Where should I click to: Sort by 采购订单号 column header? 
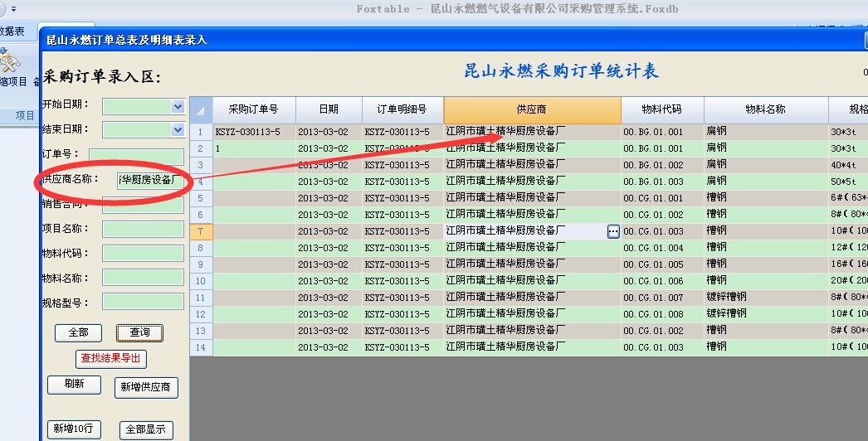[x=254, y=109]
